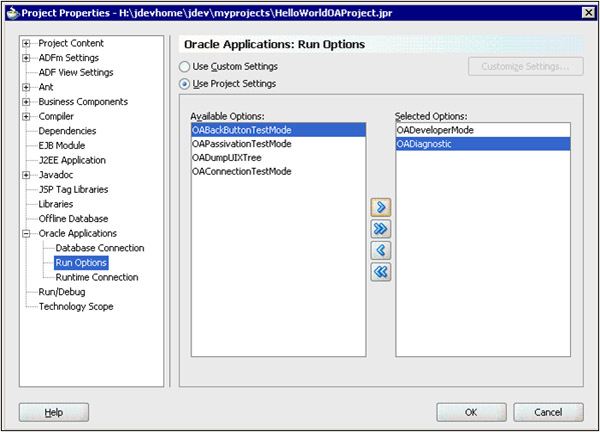This screenshot has height=432, width=600.
Task: Open the Database Connection settings page
Action: [x=99, y=248]
